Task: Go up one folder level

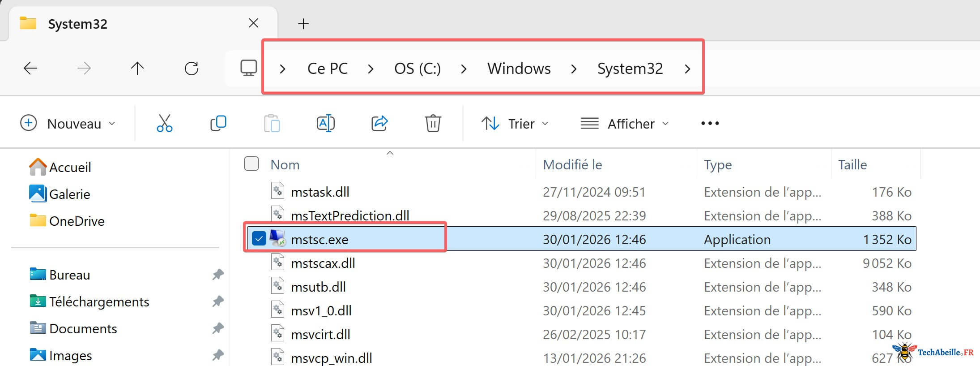Action: point(137,68)
